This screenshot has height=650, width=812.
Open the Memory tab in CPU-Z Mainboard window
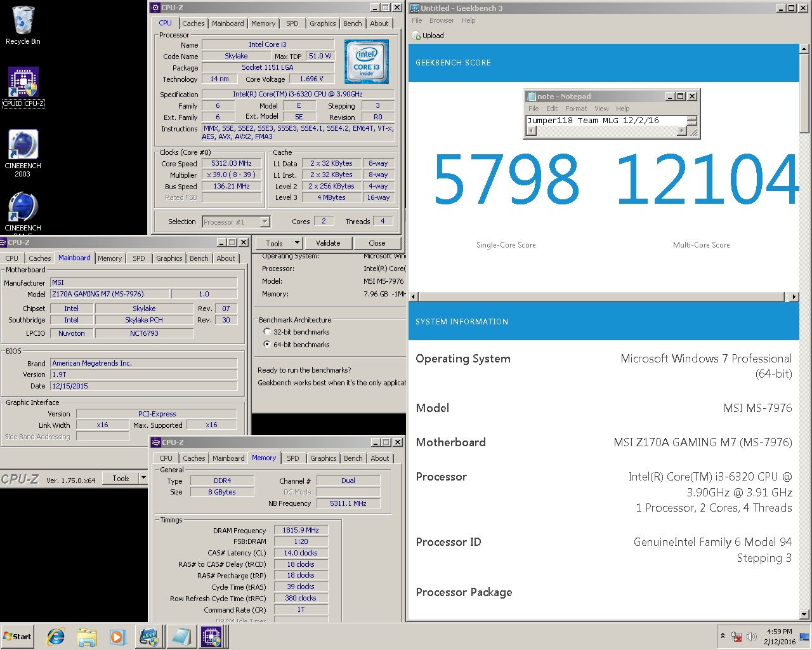(110, 258)
